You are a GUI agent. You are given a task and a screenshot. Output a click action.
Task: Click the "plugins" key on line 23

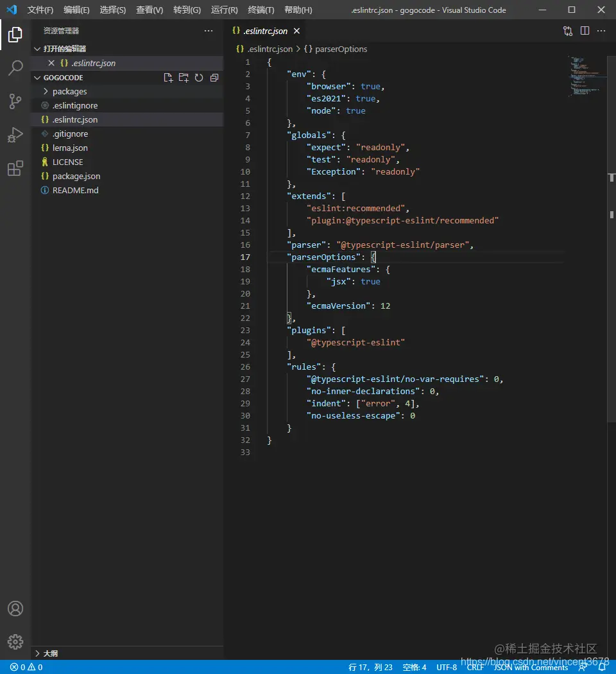[x=309, y=331]
